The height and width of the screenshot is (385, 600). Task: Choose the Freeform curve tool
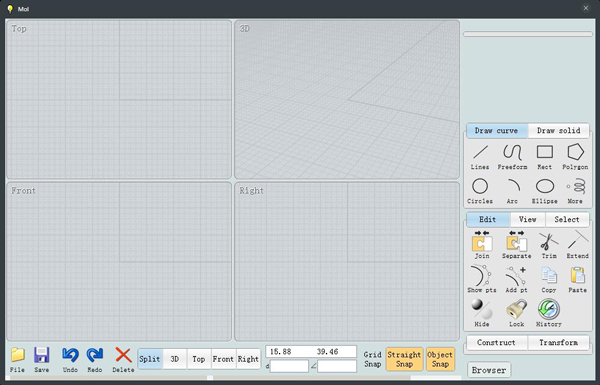pos(512,157)
